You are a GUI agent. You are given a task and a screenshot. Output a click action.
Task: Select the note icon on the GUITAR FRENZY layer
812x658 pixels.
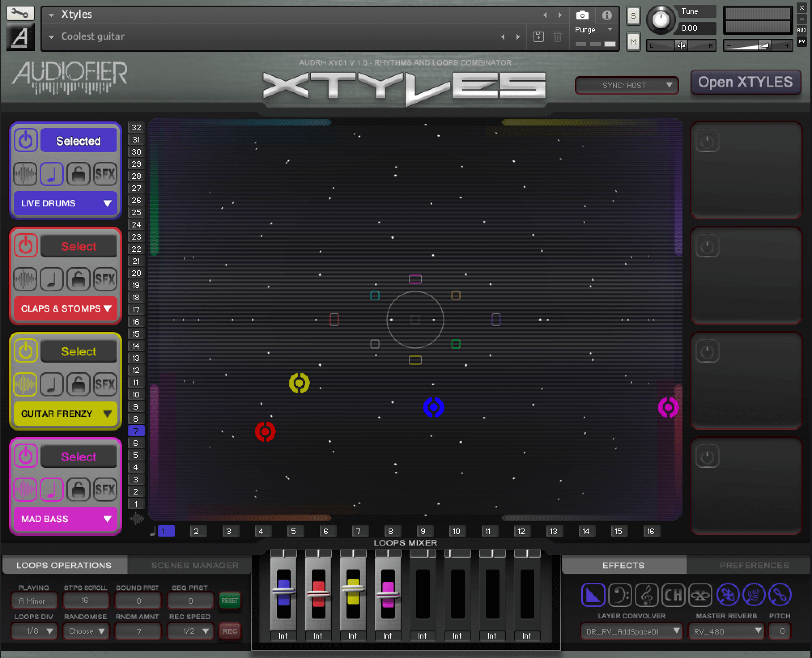click(x=52, y=384)
